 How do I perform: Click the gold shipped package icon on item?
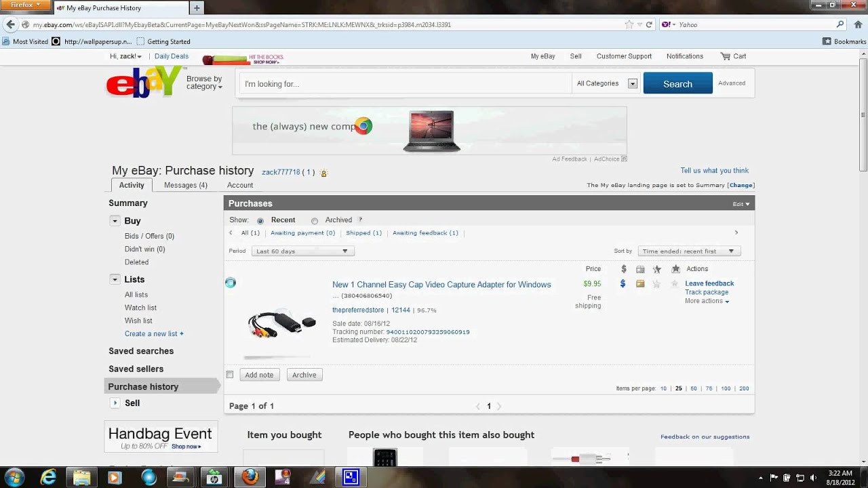(x=640, y=284)
